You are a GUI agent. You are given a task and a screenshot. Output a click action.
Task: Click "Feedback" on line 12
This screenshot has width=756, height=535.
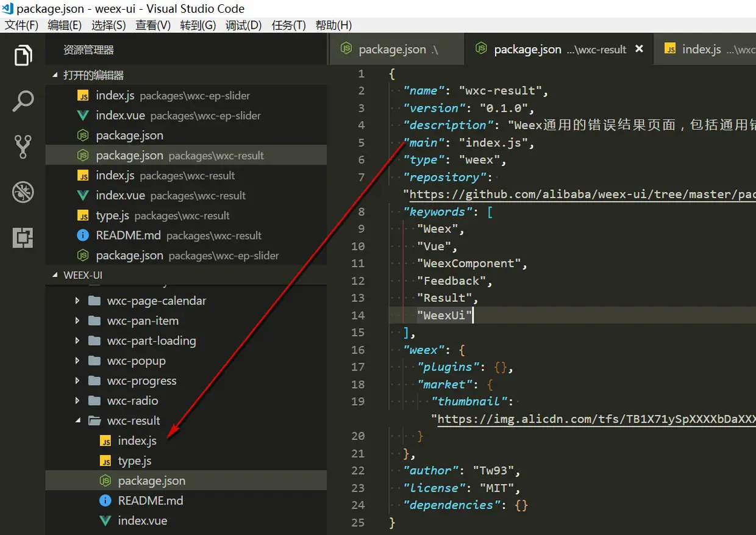(451, 281)
